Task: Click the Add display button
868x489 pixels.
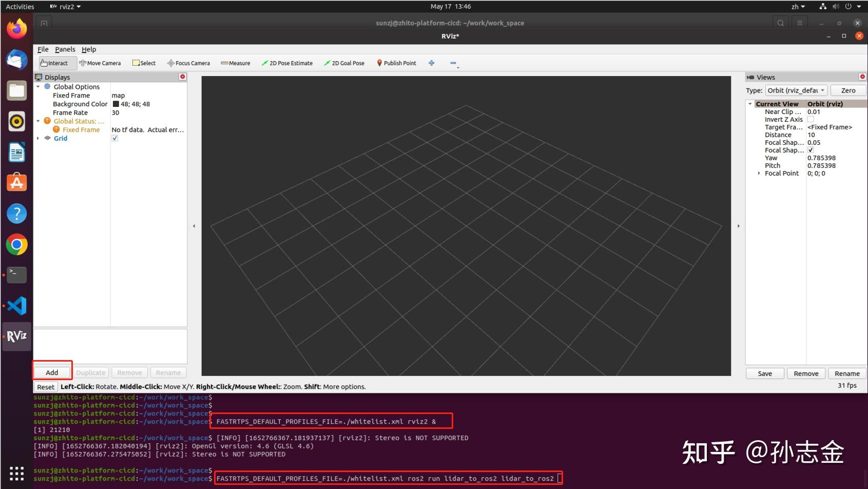Action: [x=52, y=372]
